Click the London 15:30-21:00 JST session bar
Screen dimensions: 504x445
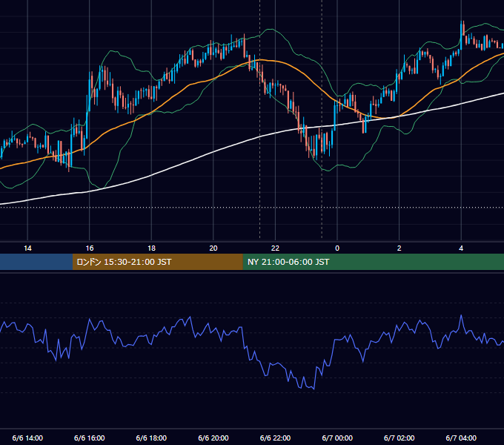157,262
